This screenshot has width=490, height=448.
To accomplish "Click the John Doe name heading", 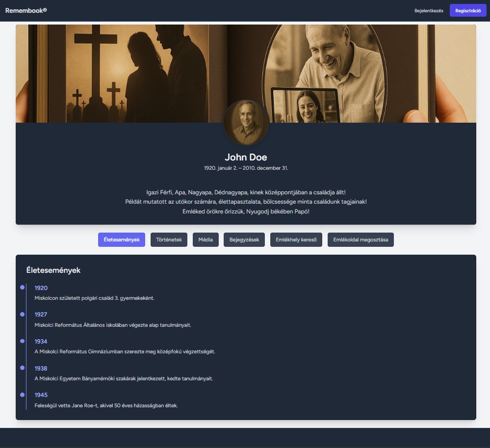I will click(x=246, y=158).
